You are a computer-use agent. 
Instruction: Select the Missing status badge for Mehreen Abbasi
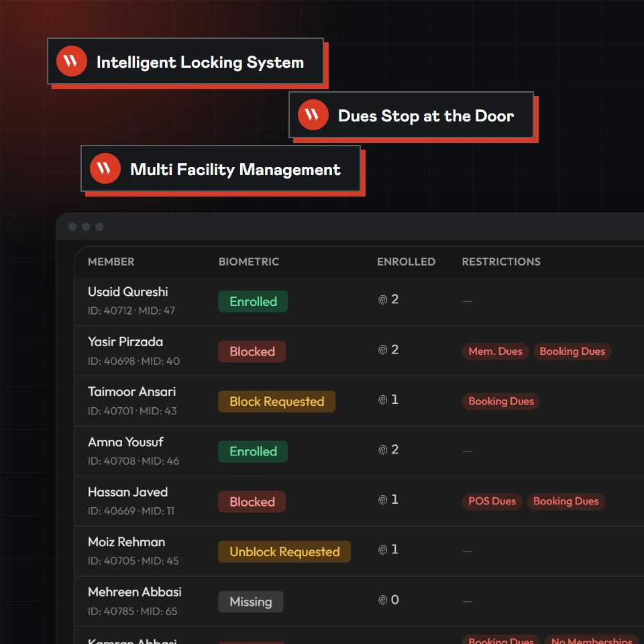pos(250,602)
